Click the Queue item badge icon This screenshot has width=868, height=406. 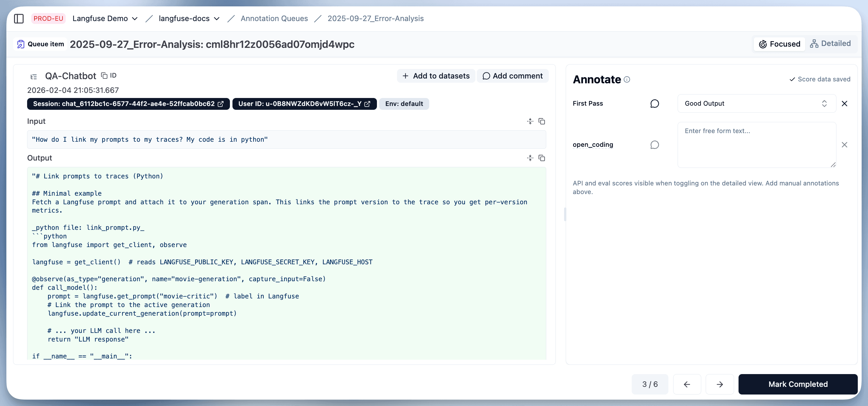21,44
